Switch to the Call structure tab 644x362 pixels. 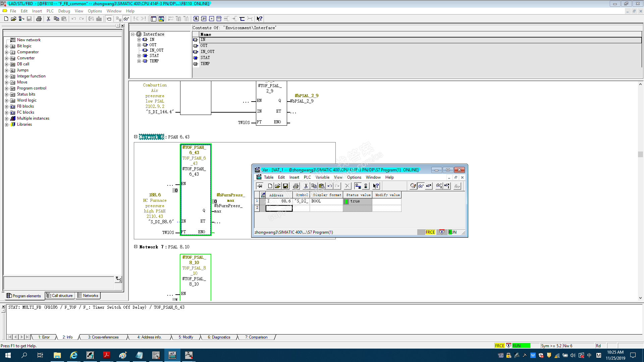point(60,296)
